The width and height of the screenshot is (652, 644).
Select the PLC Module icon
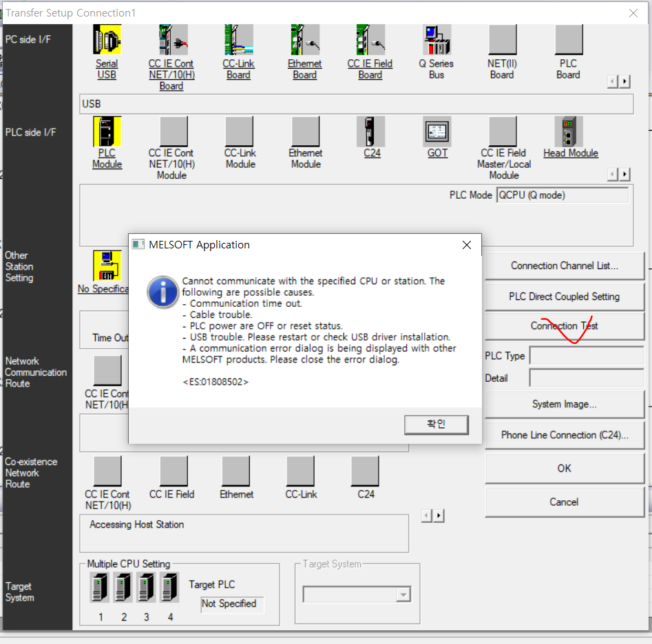coord(107,131)
